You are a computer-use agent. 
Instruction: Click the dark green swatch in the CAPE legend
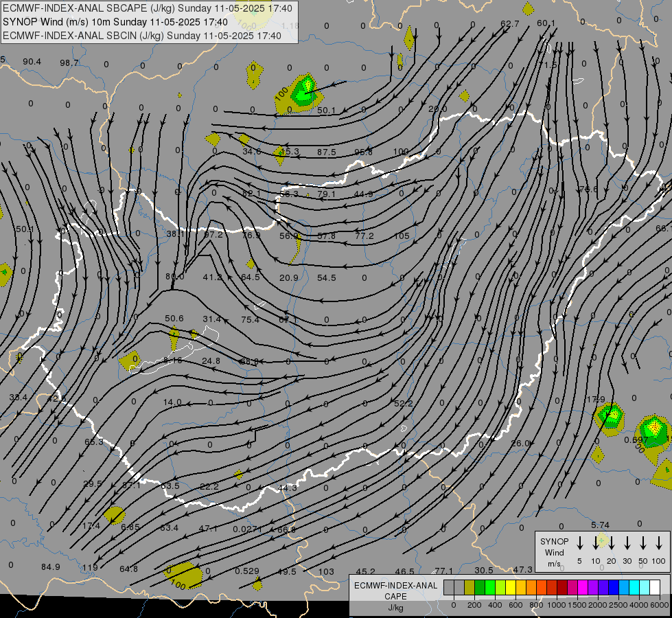tap(480, 588)
